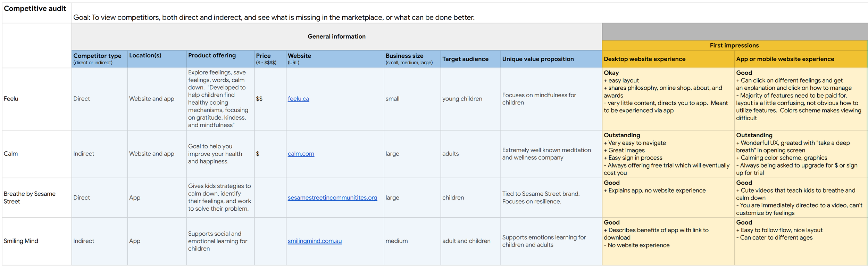Select the Business size column header
Viewport: 868px width, 267px height.
click(412, 59)
